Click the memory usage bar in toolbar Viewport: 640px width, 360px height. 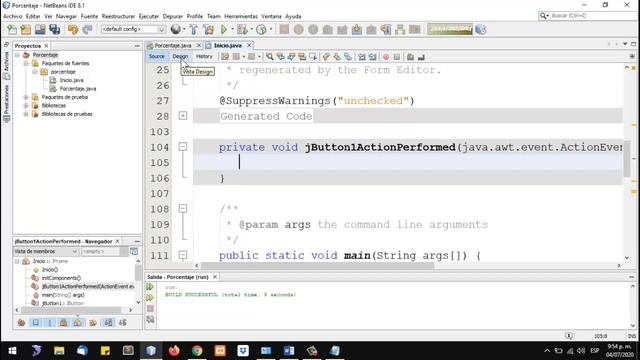tap(450, 29)
